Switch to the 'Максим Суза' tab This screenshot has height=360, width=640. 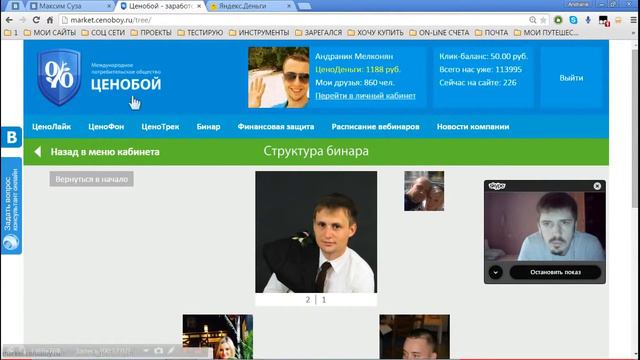[x=69, y=6]
